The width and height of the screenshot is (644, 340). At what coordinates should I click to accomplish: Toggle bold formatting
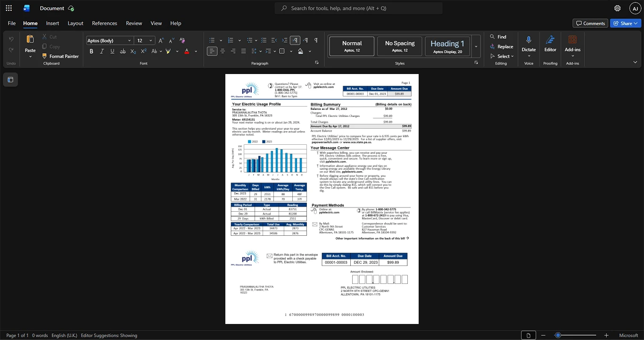(x=91, y=51)
